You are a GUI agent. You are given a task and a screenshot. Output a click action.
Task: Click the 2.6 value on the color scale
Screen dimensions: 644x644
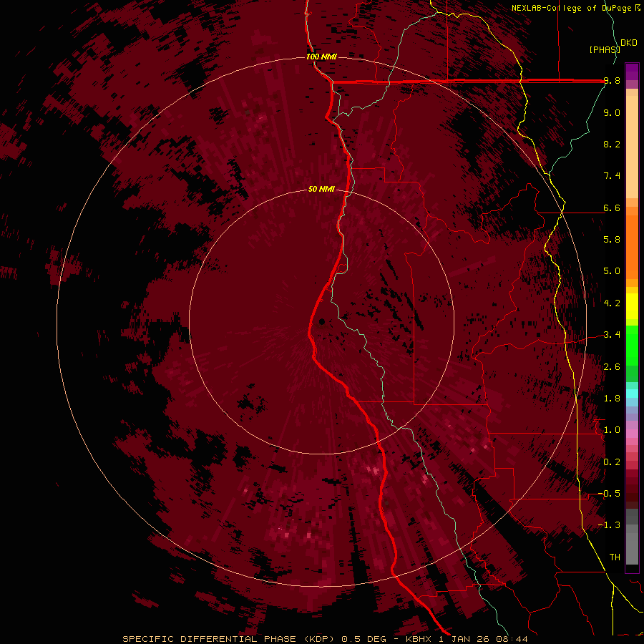[x=612, y=367]
